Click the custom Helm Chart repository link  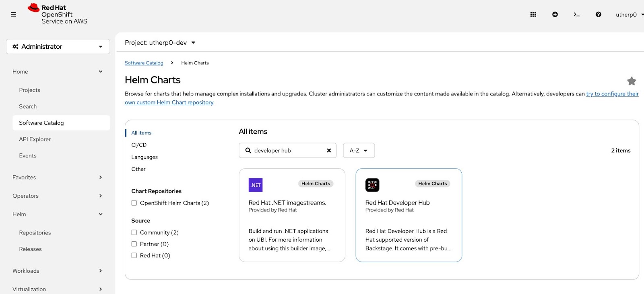pos(169,103)
